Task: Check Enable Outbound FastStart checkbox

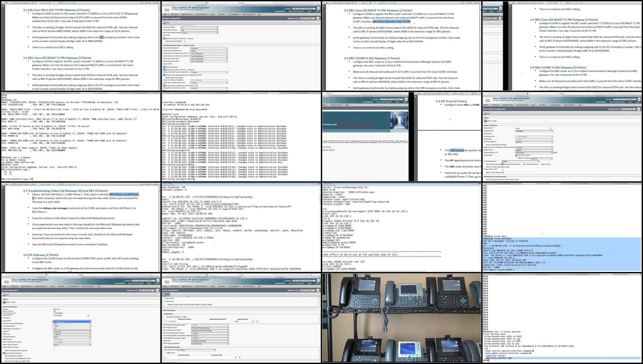Action: click(164, 78)
